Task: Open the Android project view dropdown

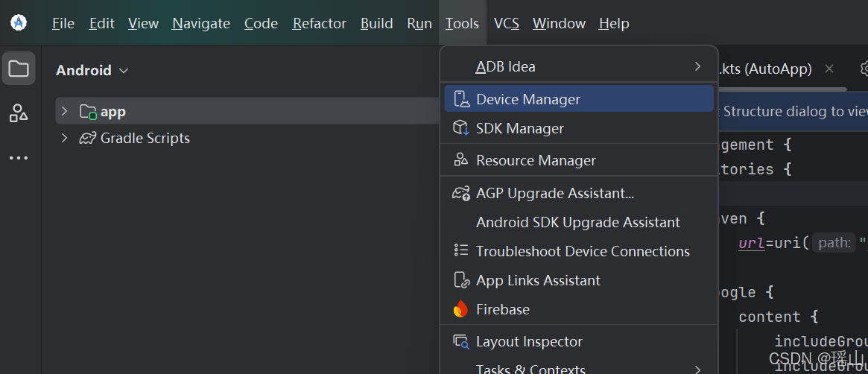Action: coord(92,71)
